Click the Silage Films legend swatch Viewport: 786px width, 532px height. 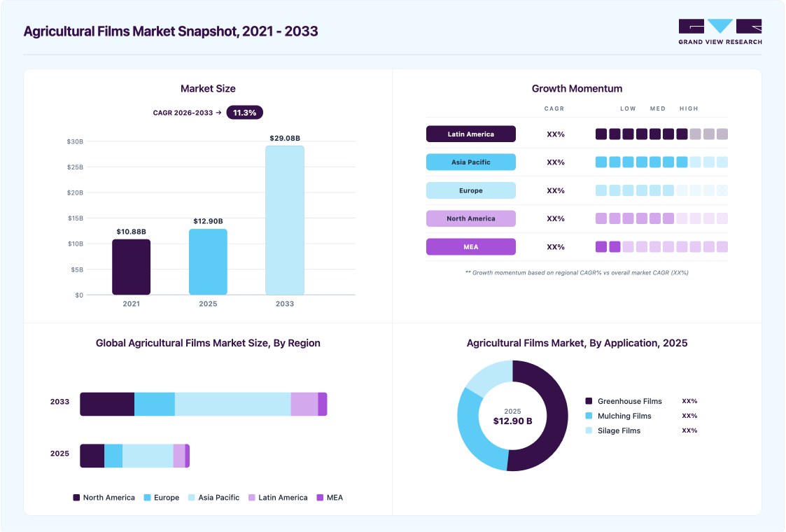tap(589, 430)
